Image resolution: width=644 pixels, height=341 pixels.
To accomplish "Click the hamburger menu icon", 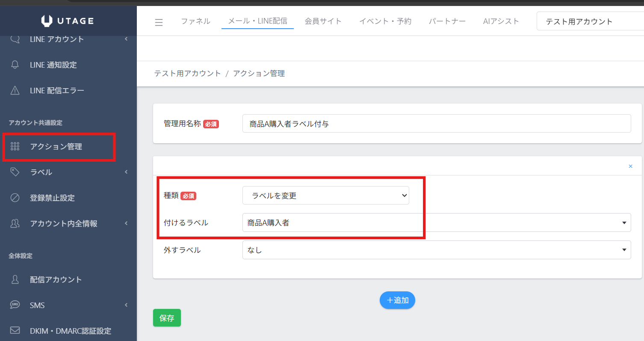I will coord(159,22).
